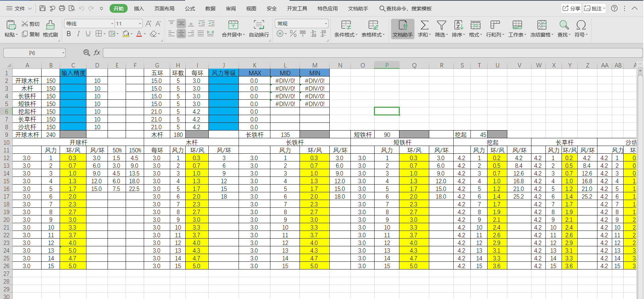Click the yellow fill color bucket
This screenshot has width=644, height=299.
coord(126,34)
